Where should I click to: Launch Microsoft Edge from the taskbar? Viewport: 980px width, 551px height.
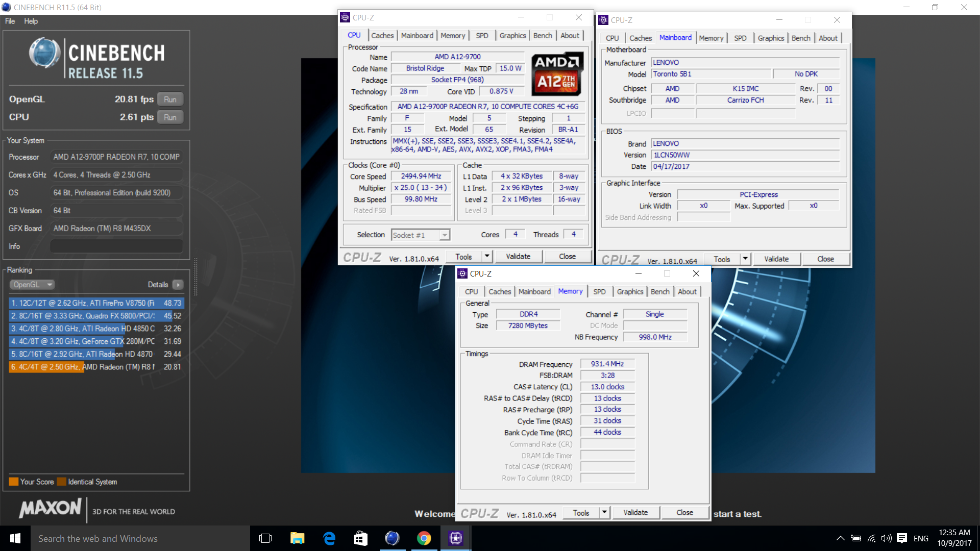click(329, 538)
